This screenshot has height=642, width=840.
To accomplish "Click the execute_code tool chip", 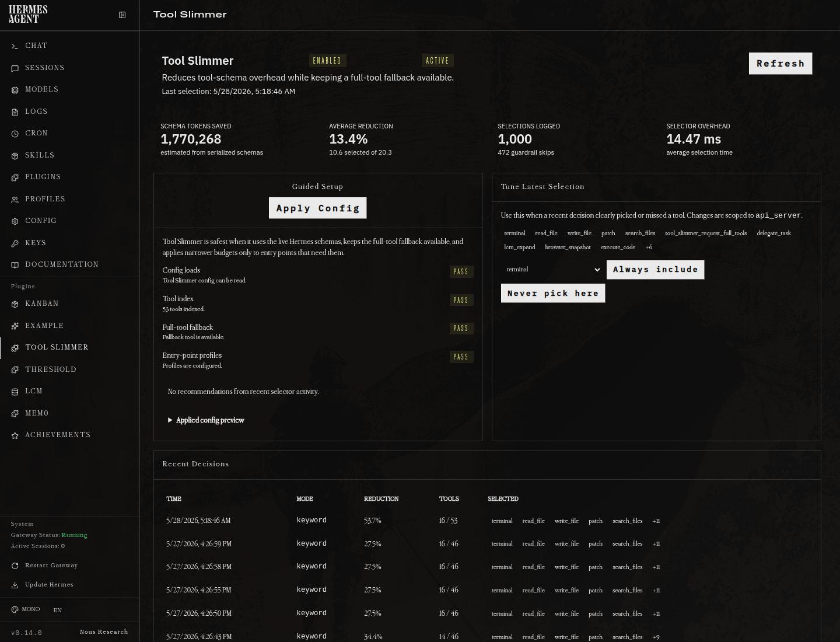I will point(618,247).
